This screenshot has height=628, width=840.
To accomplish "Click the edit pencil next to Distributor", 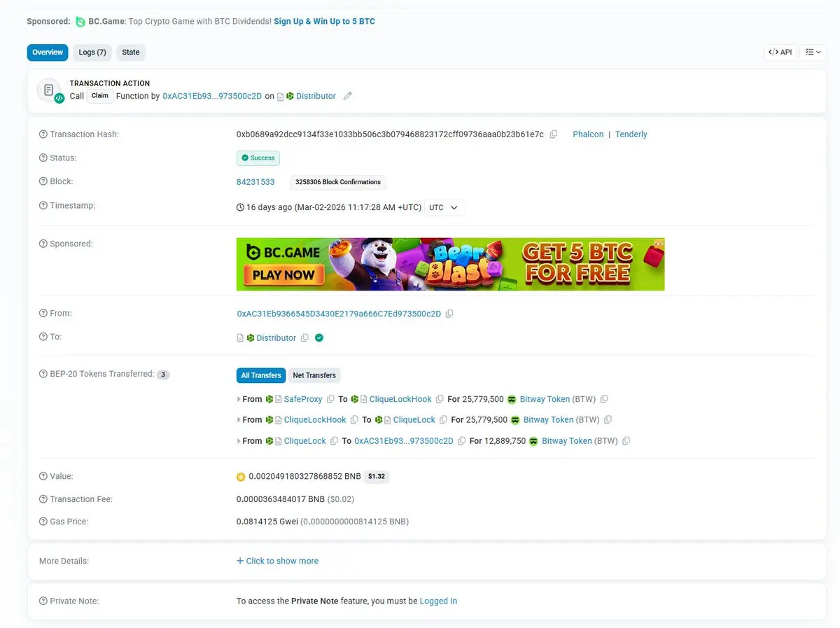I will click(348, 96).
